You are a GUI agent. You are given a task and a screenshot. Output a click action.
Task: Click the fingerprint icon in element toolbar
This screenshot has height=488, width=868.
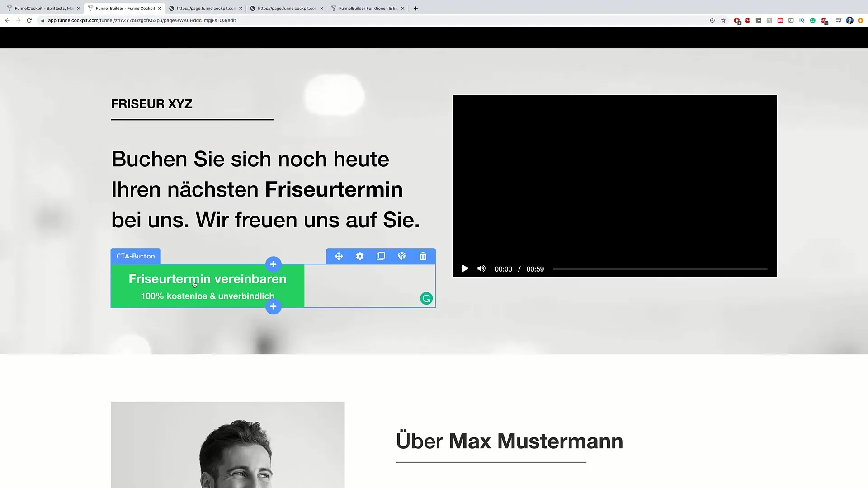click(x=402, y=256)
